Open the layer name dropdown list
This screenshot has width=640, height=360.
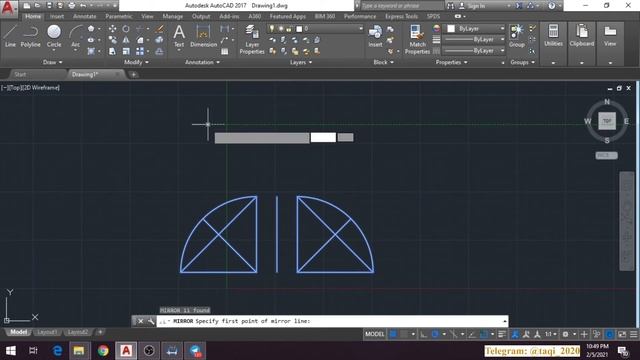click(361, 29)
